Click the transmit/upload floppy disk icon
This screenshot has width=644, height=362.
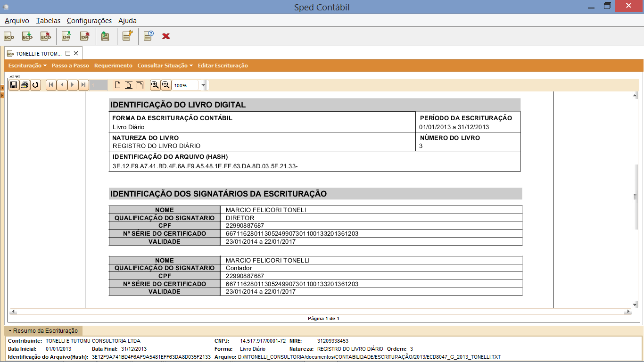105,36
